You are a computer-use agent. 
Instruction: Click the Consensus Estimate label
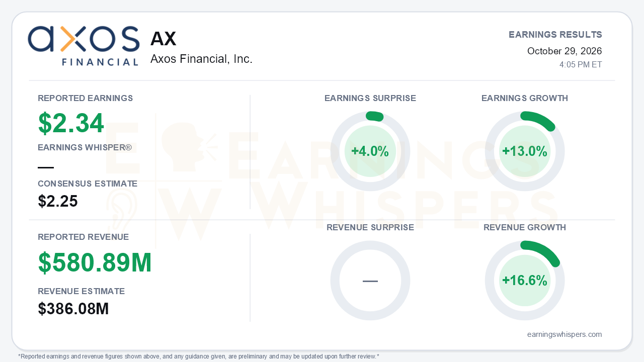(88, 184)
